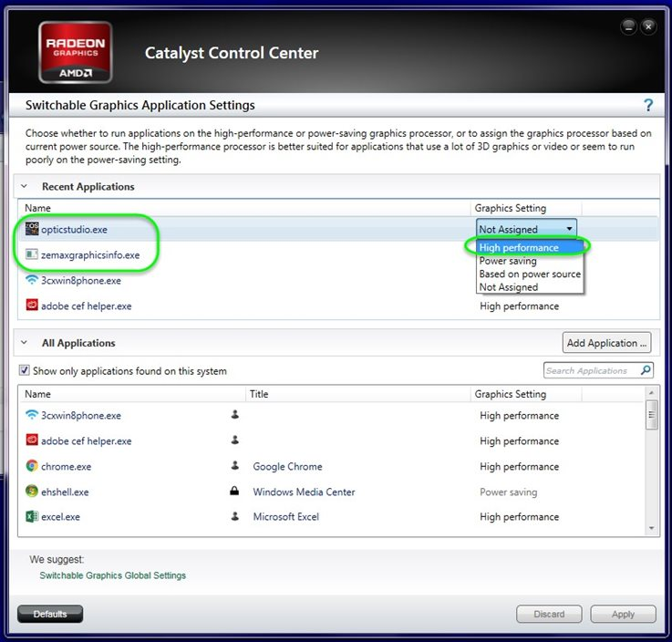Click the opticstudio.exe icon in Recent Applications

pyautogui.click(x=32, y=229)
